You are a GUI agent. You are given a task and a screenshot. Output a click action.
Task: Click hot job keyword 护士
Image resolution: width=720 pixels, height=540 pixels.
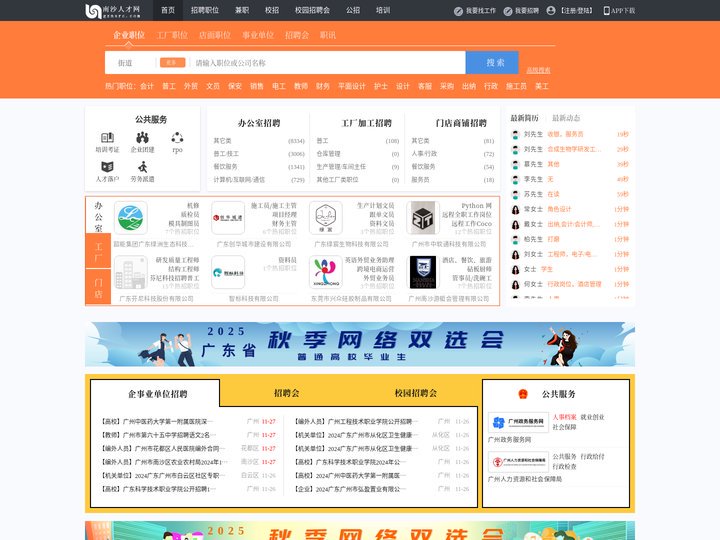tap(381, 86)
